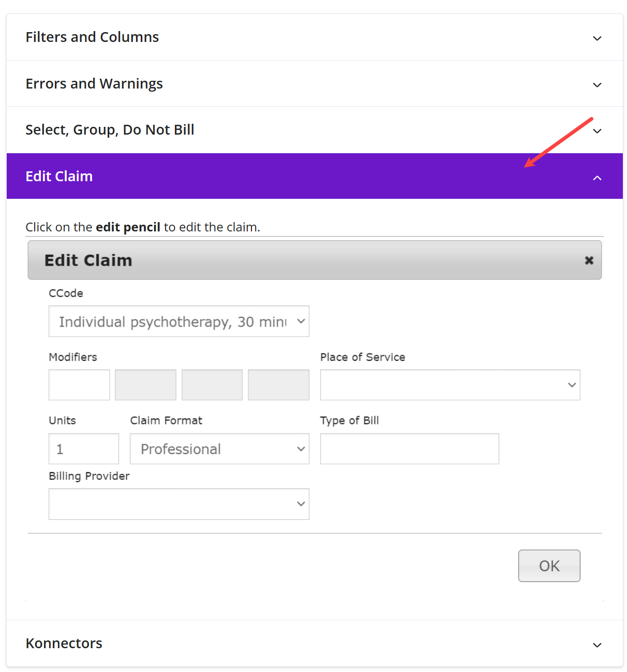
Task: Open the Claim Format dropdown
Action: point(219,449)
